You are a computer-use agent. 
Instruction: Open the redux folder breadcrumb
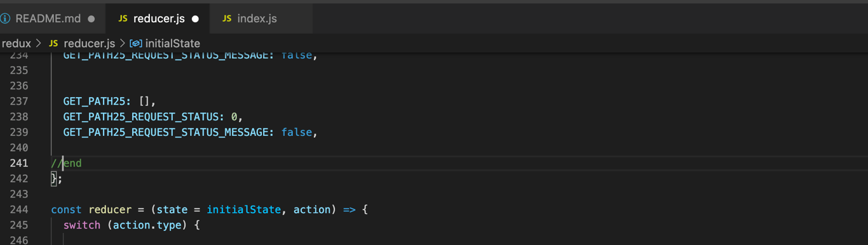[x=17, y=43]
